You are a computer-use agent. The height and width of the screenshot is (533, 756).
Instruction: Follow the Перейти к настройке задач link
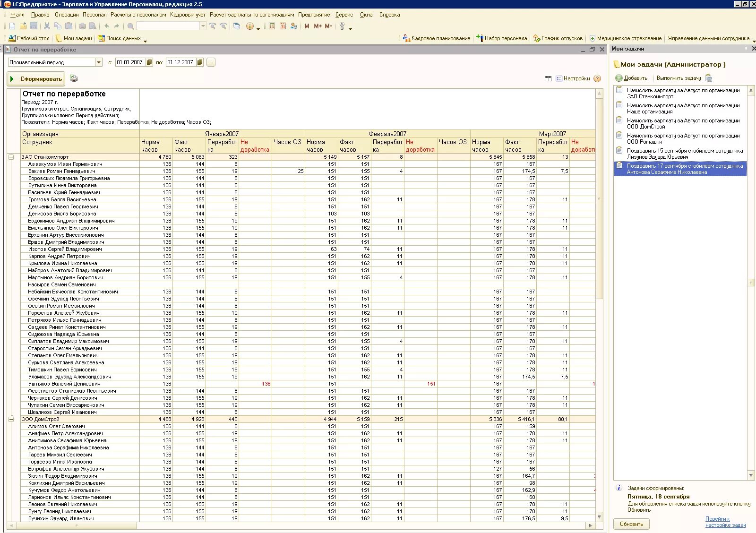[725, 522]
